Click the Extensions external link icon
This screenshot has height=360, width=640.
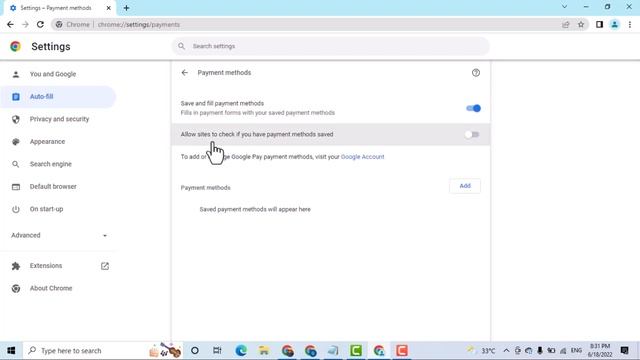[105, 266]
